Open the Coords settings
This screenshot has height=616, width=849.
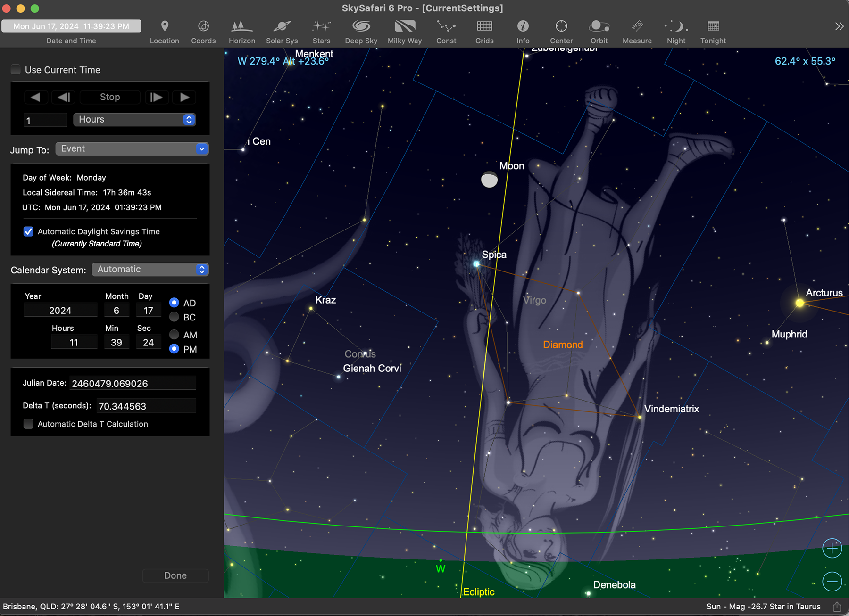pyautogui.click(x=203, y=32)
